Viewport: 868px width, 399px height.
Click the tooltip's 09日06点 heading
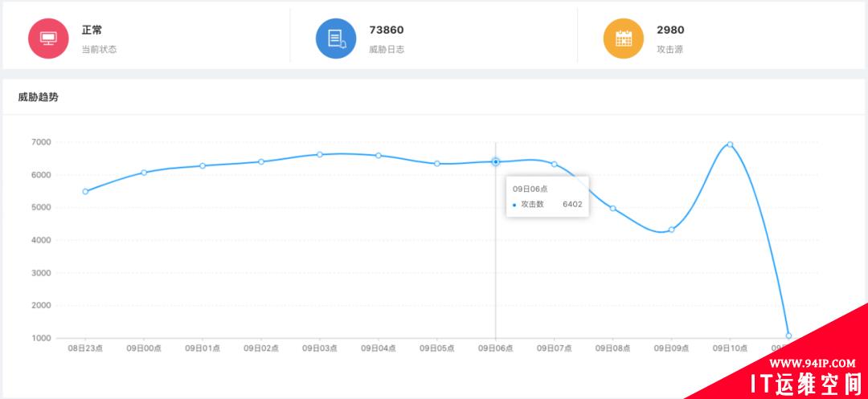(x=530, y=189)
